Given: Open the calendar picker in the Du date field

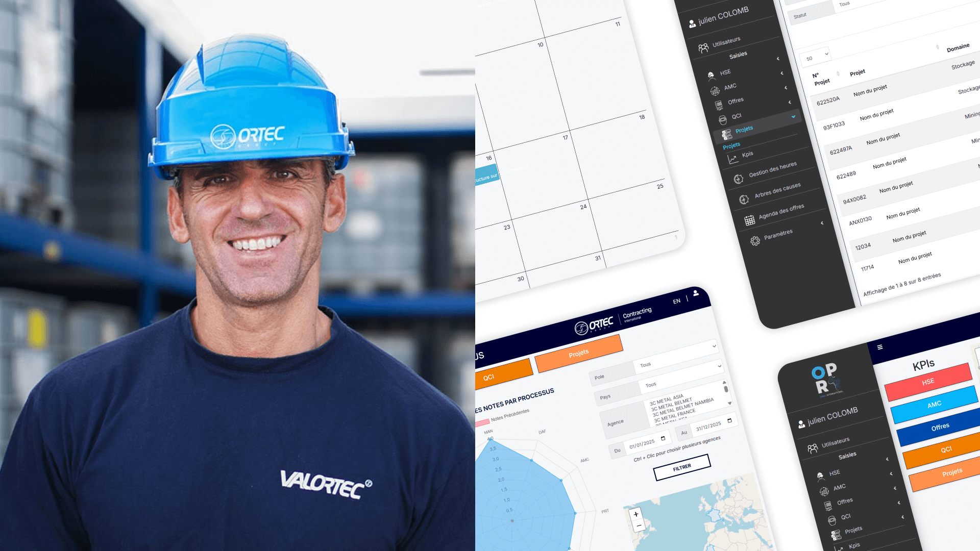Looking at the screenshot, I should [x=663, y=438].
